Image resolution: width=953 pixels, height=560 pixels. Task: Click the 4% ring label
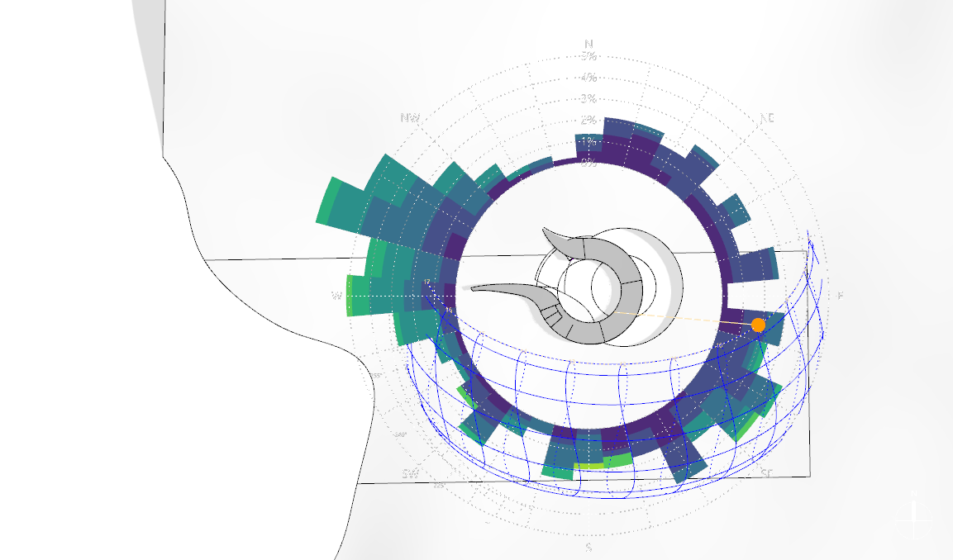click(x=588, y=78)
